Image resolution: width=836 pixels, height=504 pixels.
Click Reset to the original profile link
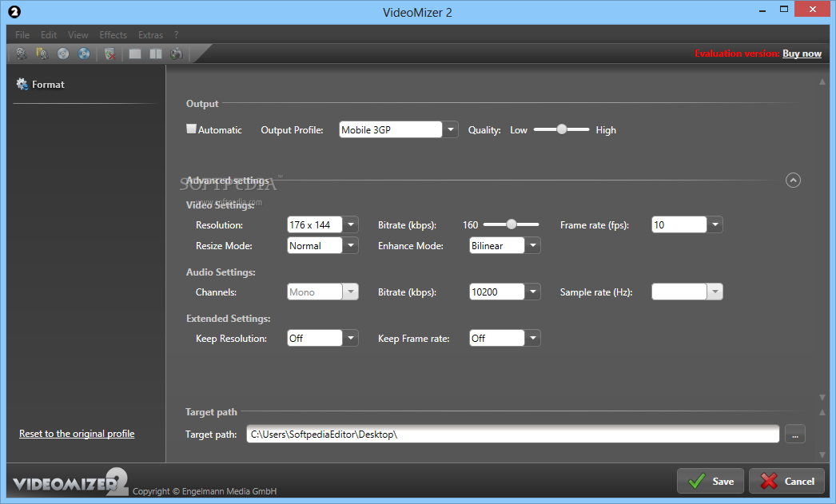coord(77,434)
